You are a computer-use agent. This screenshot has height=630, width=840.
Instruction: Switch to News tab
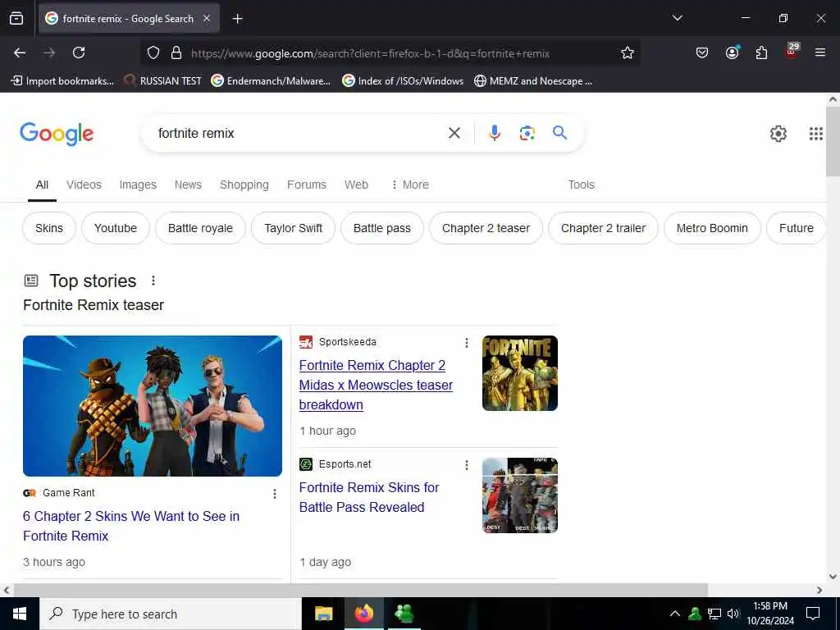[x=188, y=185]
